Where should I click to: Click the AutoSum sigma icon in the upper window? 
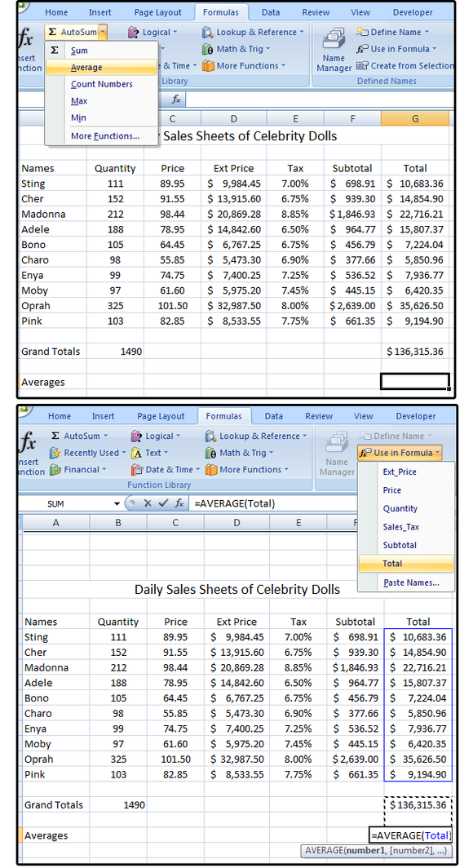click(52, 32)
